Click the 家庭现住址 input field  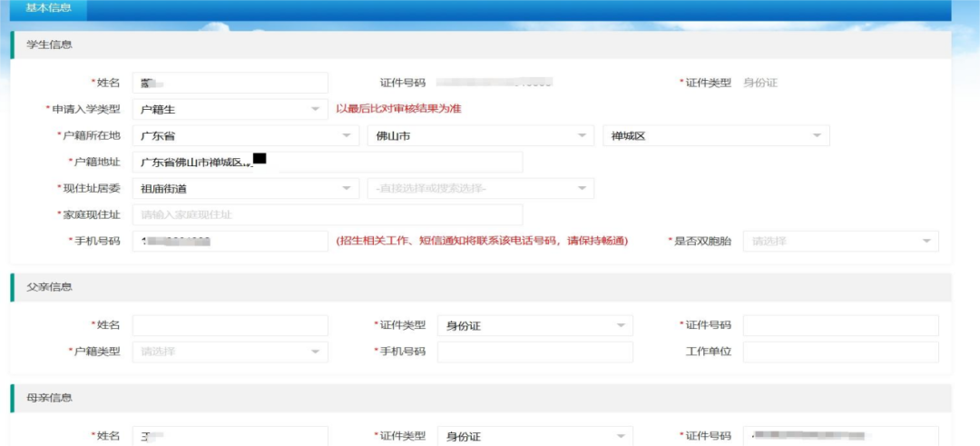pos(328,214)
